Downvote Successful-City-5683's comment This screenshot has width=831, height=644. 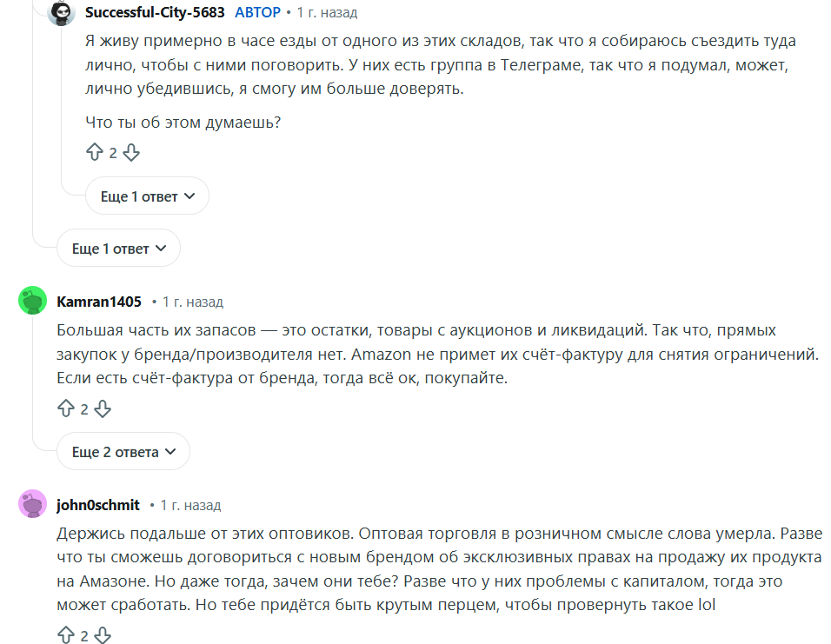(x=132, y=152)
